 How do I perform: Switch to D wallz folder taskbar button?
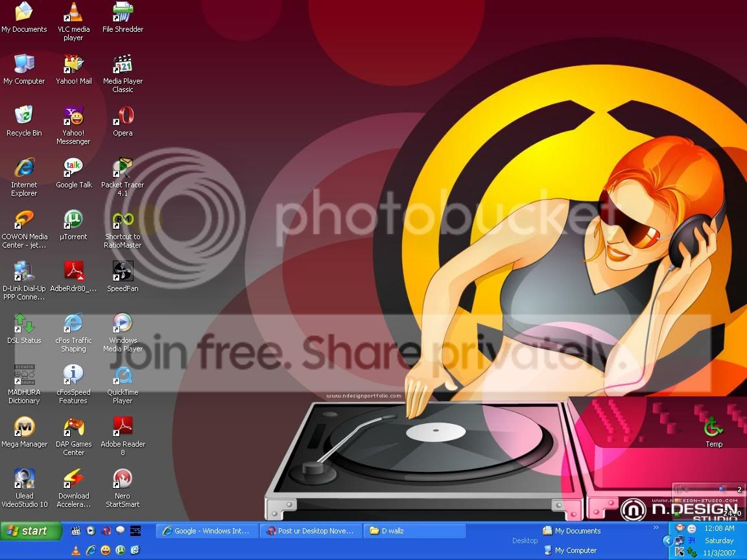pyautogui.click(x=414, y=531)
